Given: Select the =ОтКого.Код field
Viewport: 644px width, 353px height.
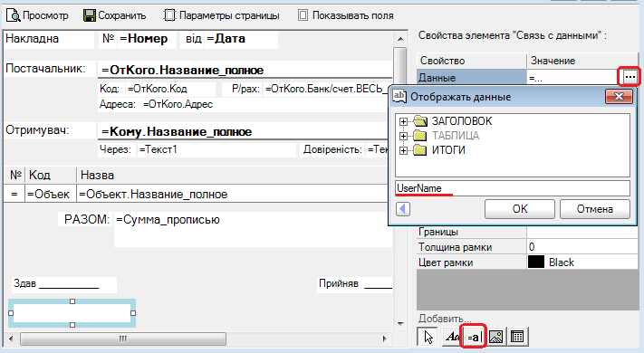Looking at the screenshot, I should 170,89.
